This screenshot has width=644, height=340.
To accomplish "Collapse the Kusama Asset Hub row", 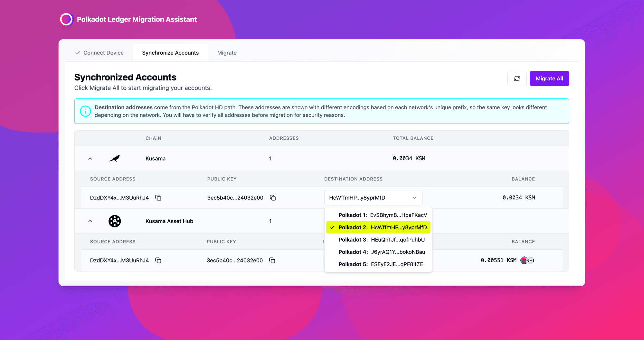I will coord(90,221).
